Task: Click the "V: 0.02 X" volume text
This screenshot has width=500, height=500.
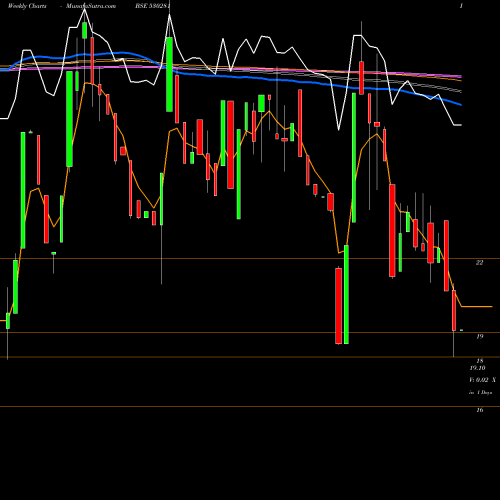Action: point(482,380)
